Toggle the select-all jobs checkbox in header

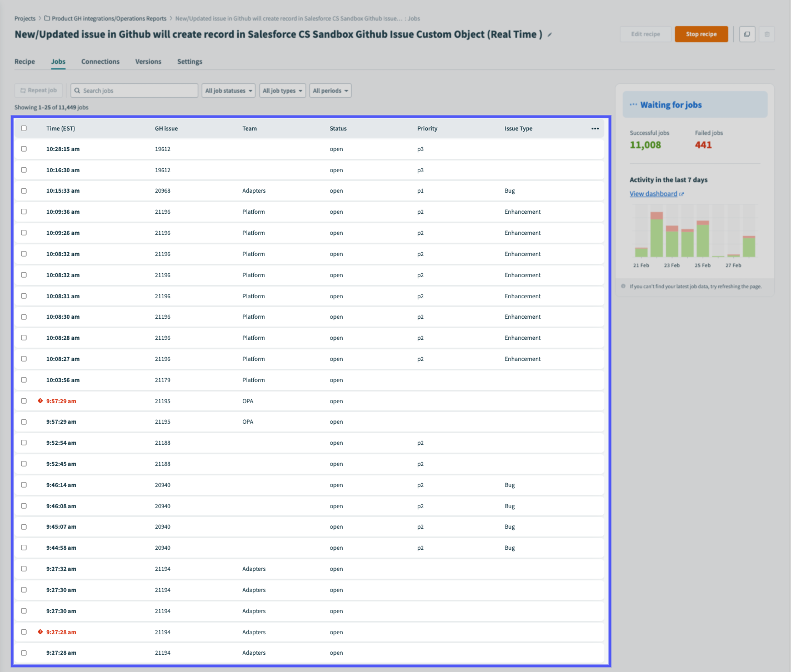click(x=23, y=128)
